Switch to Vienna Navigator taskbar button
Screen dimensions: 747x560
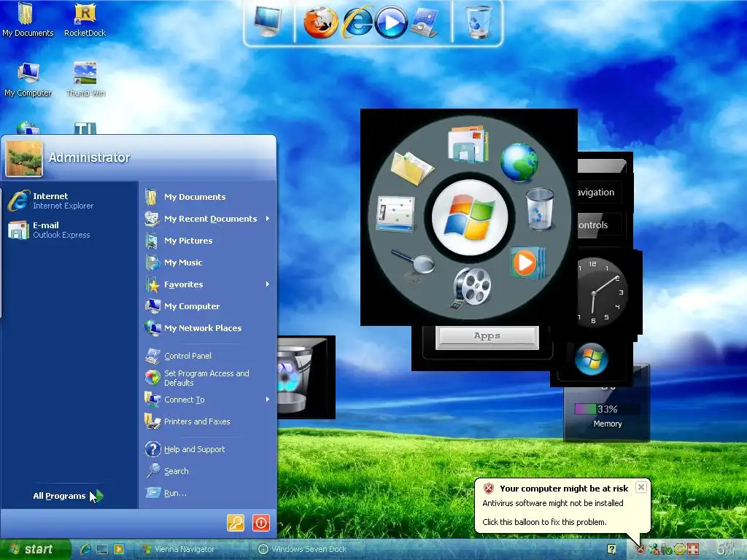[190, 549]
